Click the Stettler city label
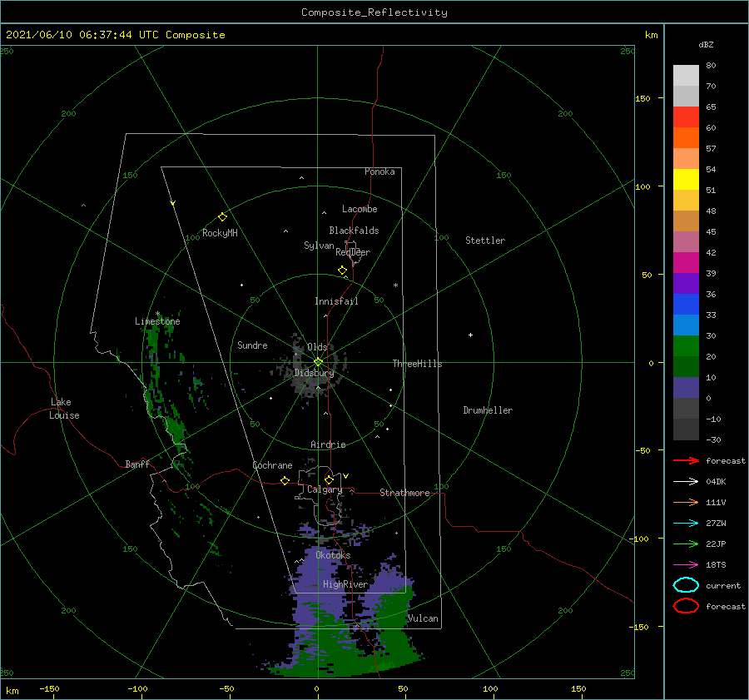Viewport: 749px width, 700px height. tap(485, 241)
